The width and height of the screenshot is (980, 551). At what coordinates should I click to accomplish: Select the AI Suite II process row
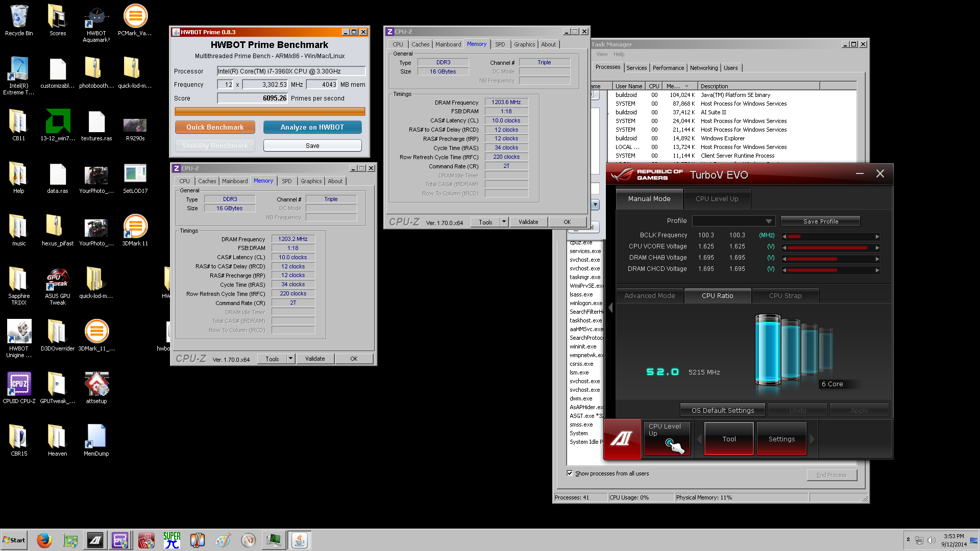[x=732, y=112]
